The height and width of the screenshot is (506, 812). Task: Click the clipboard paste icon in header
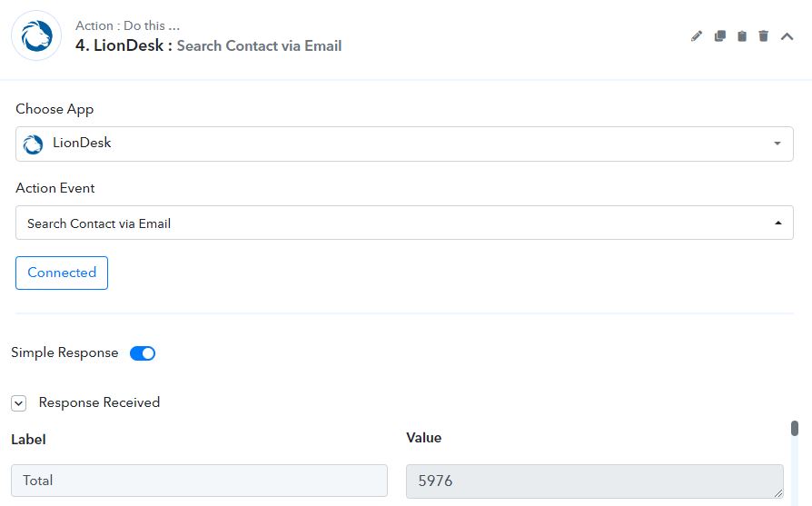(742, 36)
